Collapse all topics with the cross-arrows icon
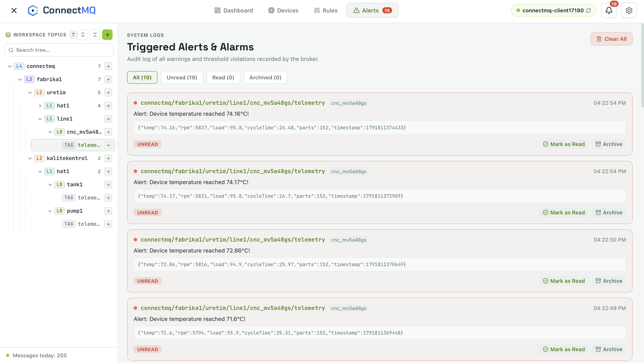The image size is (644, 363). (x=95, y=35)
